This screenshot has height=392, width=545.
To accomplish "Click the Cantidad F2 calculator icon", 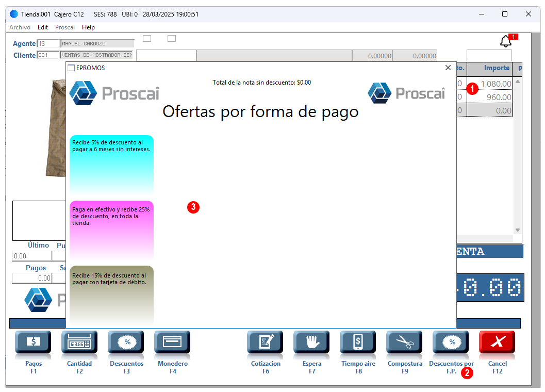I will 79,342.
